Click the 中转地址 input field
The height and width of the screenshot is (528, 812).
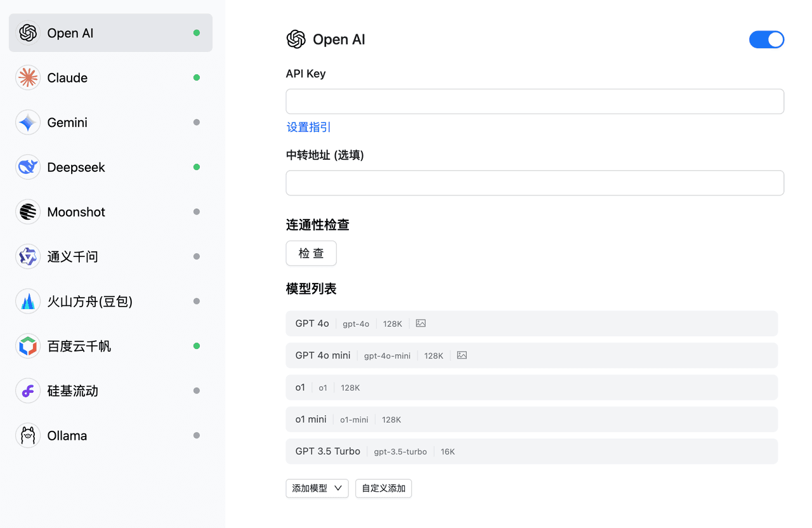[535, 183]
